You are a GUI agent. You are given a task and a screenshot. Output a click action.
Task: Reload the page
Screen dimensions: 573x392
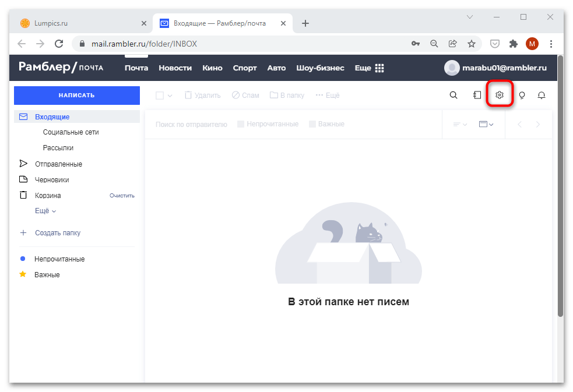click(x=59, y=44)
